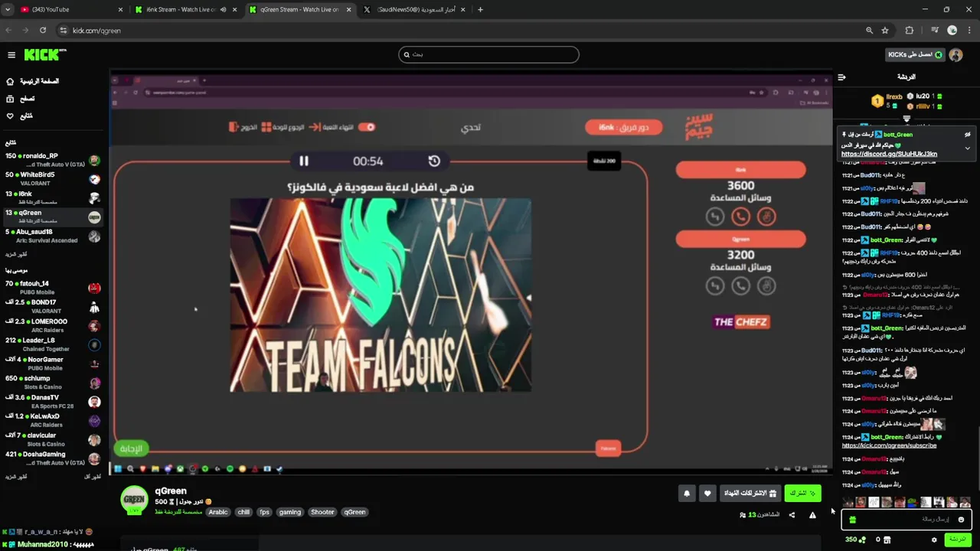
Task: Open fatouh_14 PUBG Mobile channel
Action: tap(52, 288)
